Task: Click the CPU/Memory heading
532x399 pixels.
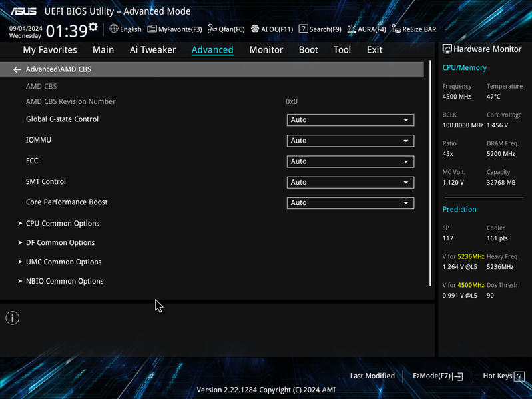Action: (465, 68)
